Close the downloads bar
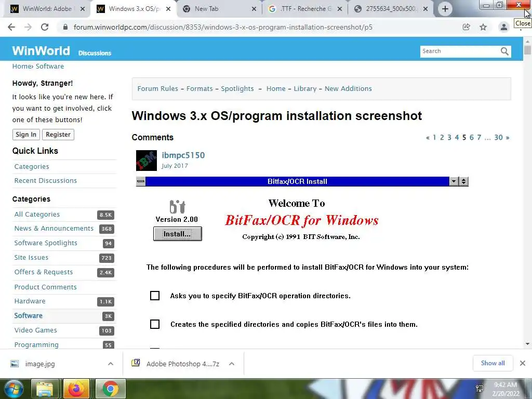The image size is (532, 399). (523, 363)
